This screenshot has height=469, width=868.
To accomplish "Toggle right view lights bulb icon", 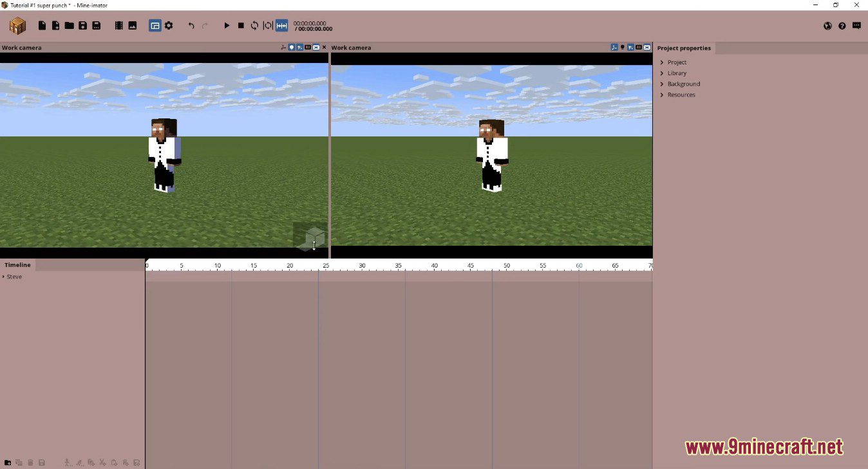I will tap(622, 48).
